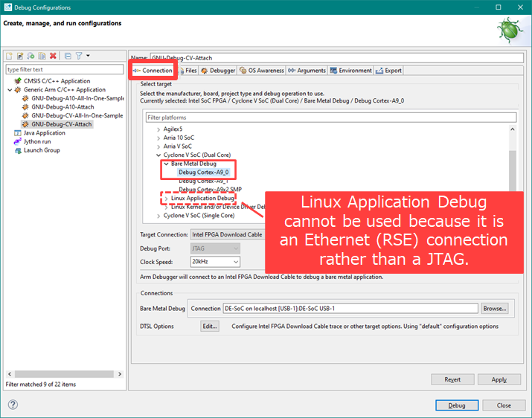Click the Duplicate configuration icon
Screen dimensions: 532x418
[x=42, y=56]
